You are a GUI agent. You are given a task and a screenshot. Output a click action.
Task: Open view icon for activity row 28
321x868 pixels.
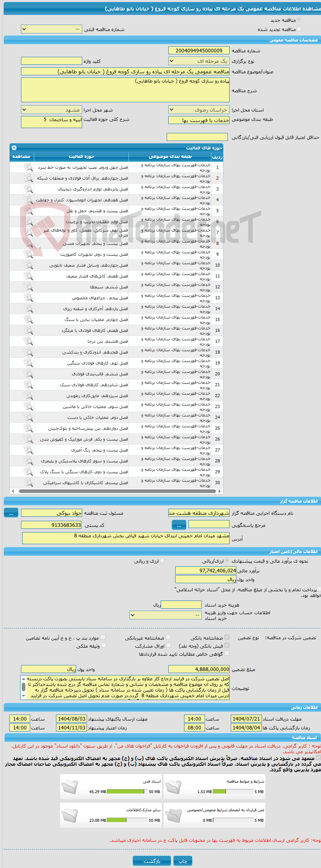coord(28,461)
